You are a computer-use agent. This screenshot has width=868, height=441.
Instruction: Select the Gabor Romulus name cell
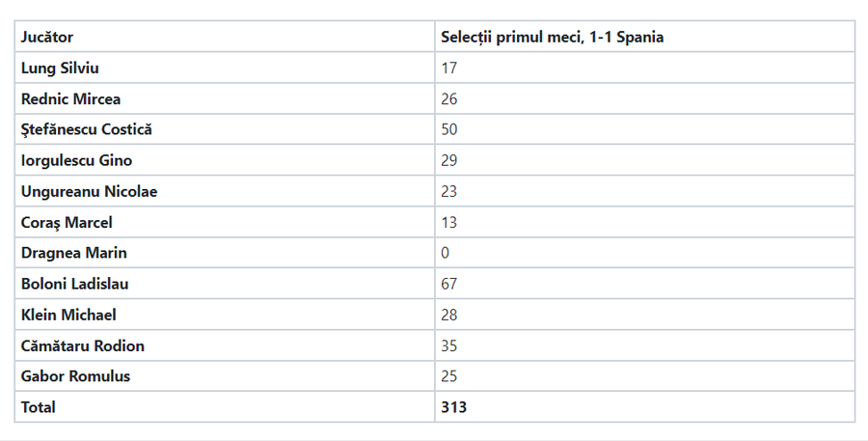(x=225, y=376)
